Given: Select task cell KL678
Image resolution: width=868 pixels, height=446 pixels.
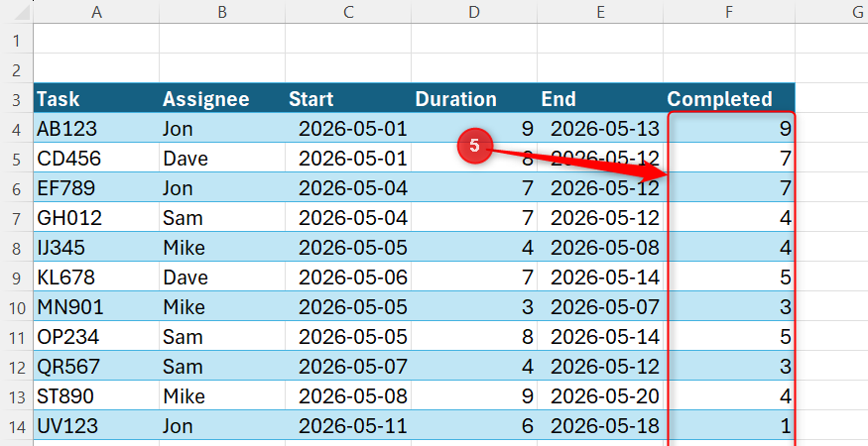Looking at the screenshot, I should click(96, 278).
